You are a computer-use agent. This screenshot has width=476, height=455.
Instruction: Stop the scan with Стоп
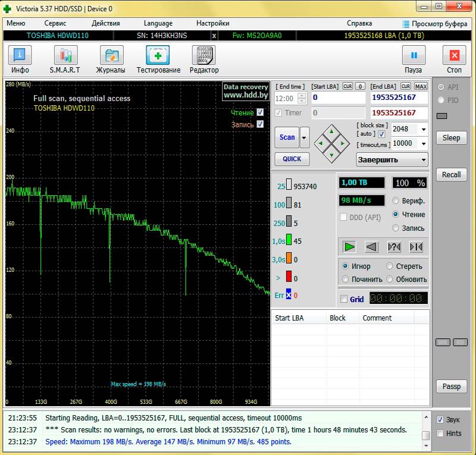coord(454,60)
